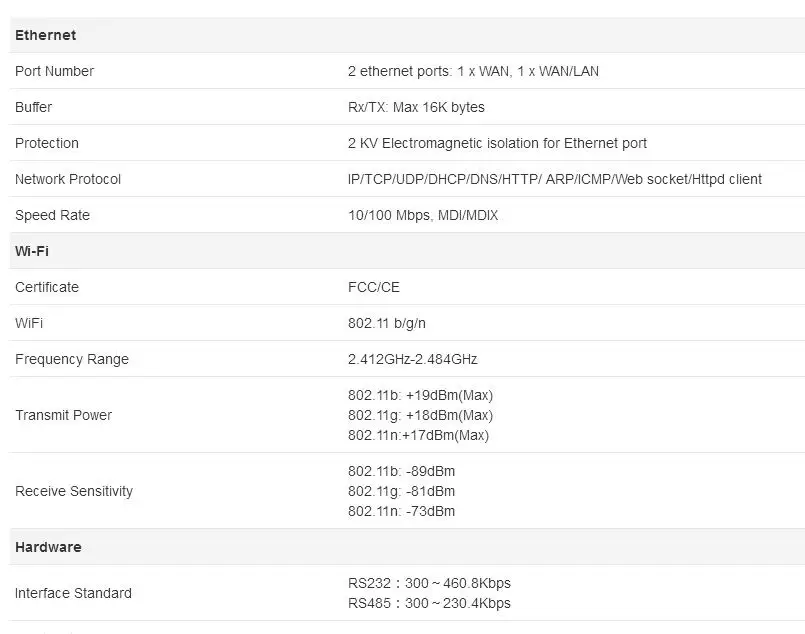Click the Ethernet section header
The width and height of the screenshot is (805, 634).
tap(45, 35)
